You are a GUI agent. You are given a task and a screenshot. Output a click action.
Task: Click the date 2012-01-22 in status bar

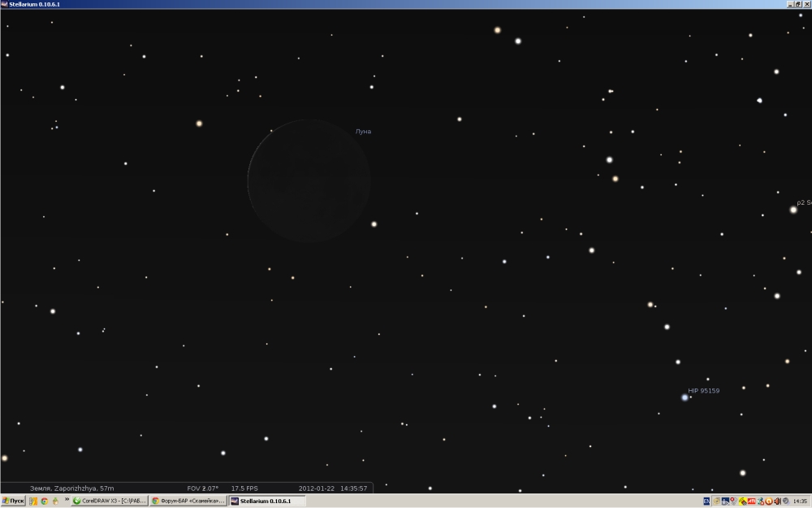click(317, 488)
